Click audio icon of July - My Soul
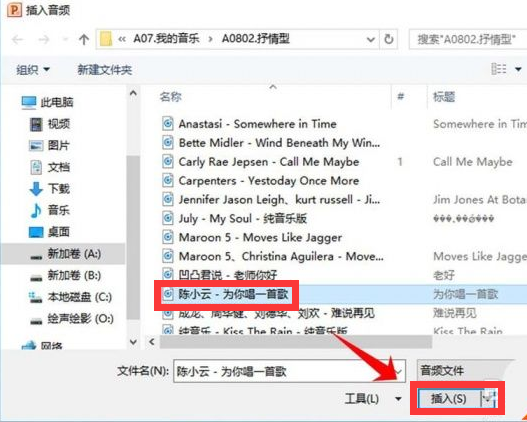This screenshot has height=422, width=527. 168,218
